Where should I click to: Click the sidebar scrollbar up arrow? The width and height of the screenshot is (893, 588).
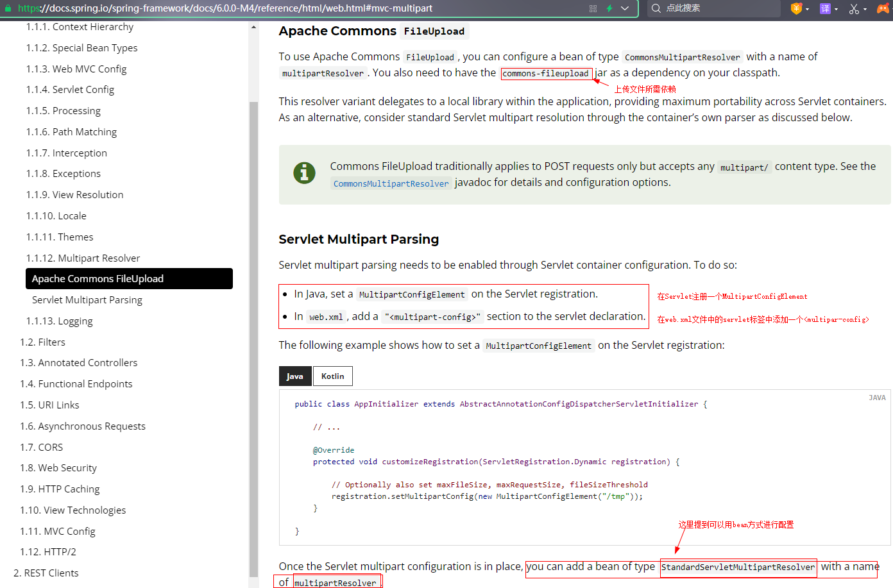(x=253, y=28)
